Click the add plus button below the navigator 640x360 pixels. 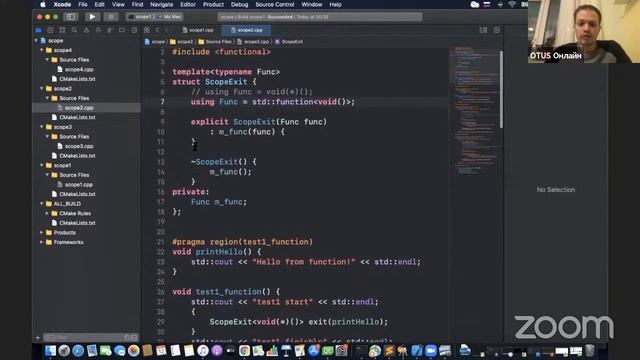38,338
